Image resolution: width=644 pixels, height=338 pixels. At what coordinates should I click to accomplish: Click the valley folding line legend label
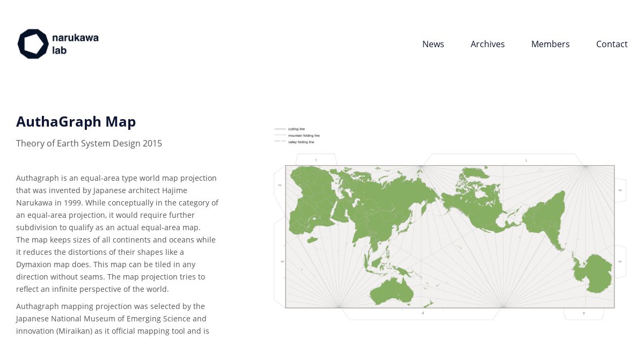click(301, 142)
